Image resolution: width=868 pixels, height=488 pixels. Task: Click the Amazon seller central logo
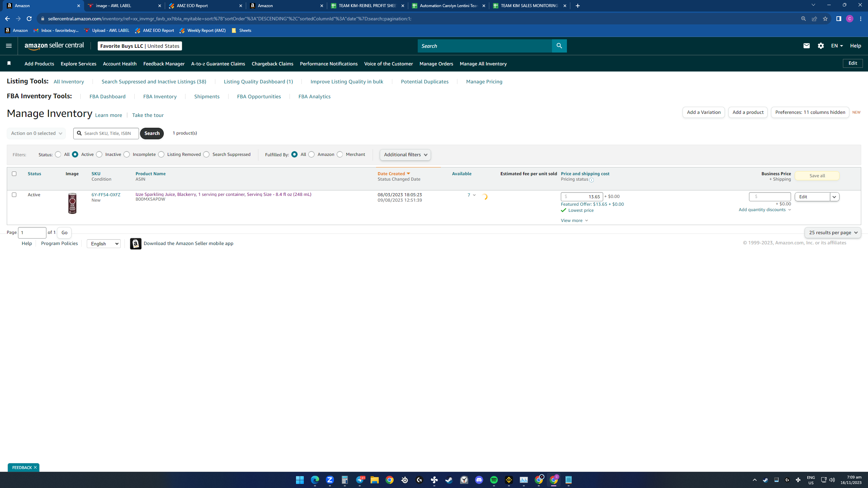[x=54, y=46]
